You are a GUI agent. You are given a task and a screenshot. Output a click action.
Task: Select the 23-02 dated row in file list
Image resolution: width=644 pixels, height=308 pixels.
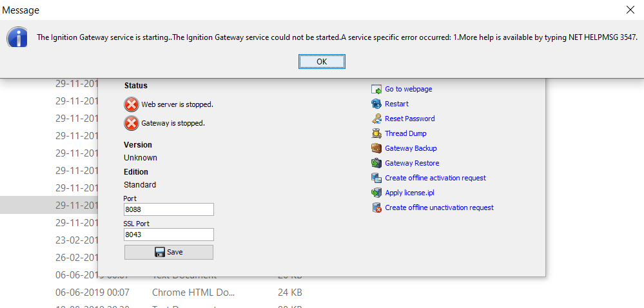pyautogui.click(x=49, y=240)
